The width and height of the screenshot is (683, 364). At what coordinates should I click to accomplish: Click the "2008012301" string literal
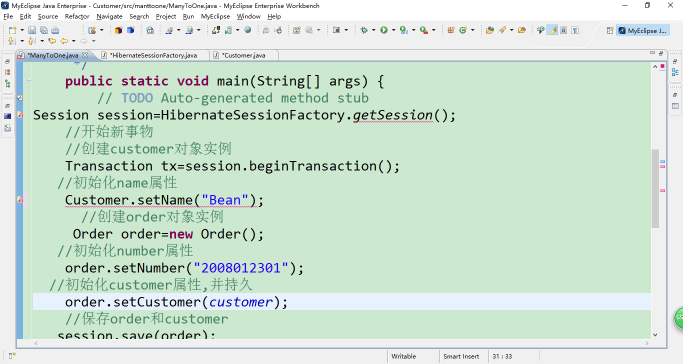click(x=241, y=268)
